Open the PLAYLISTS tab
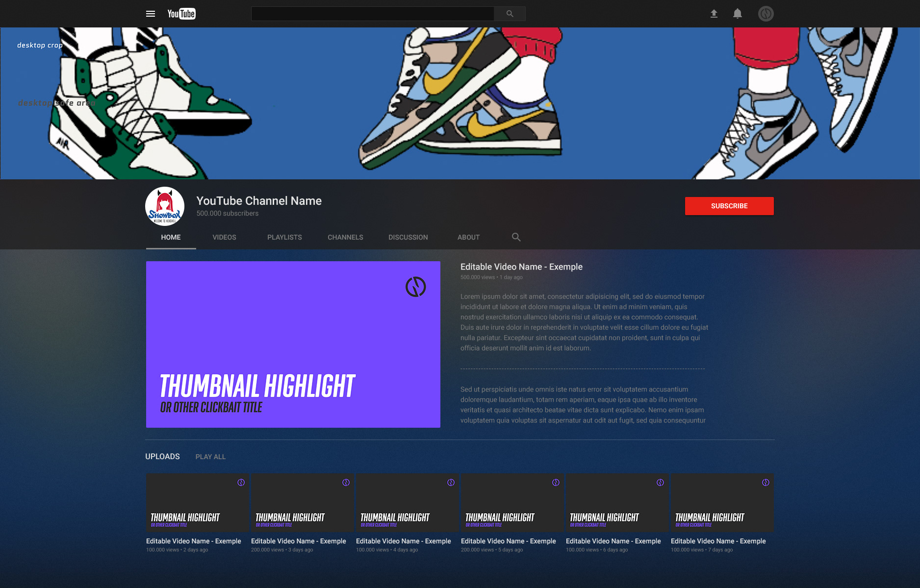This screenshot has height=588, width=920. pyautogui.click(x=284, y=237)
